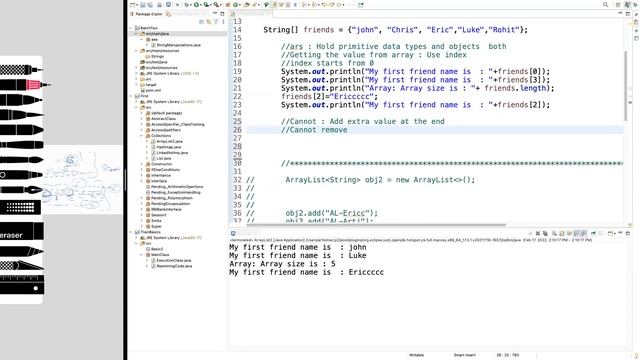Viewport: 640px width, 360px height.
Task: Click the Save All icon in toolbar
Action: 150,5
